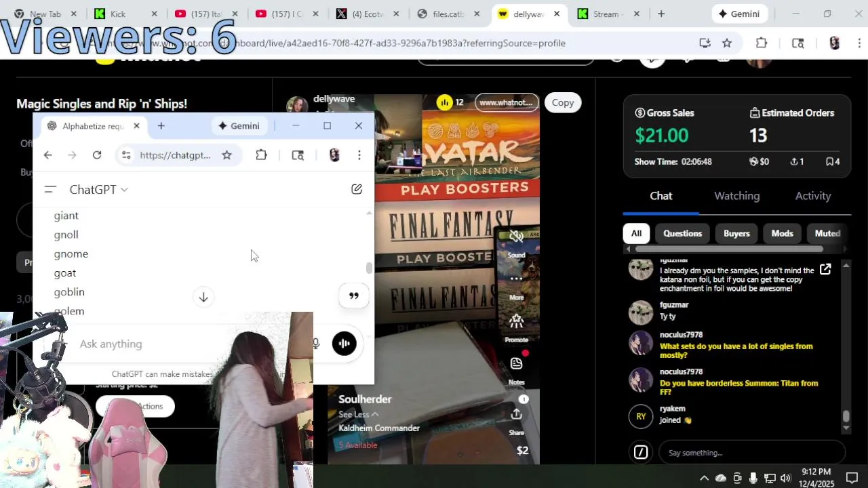This screenshot has height=488, width=868.
Task: Click the microphone icon in system tray
Action: coord(753,478)
